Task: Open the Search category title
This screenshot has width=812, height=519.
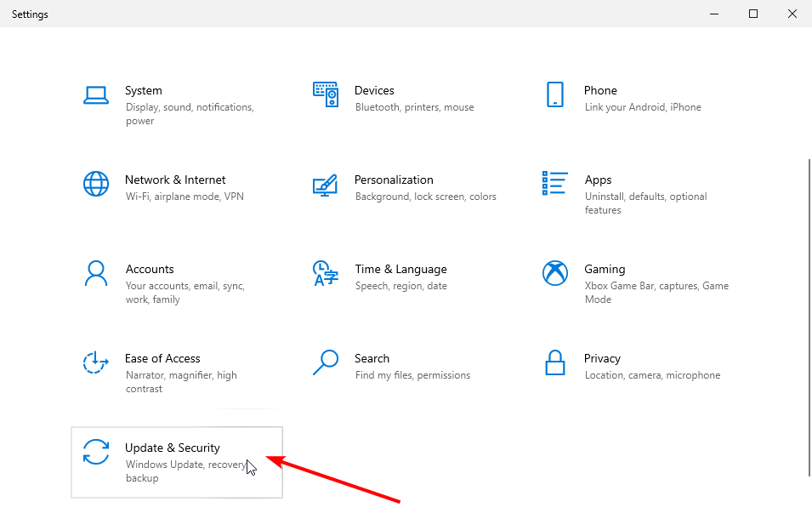Action: [x=372, y=358]
